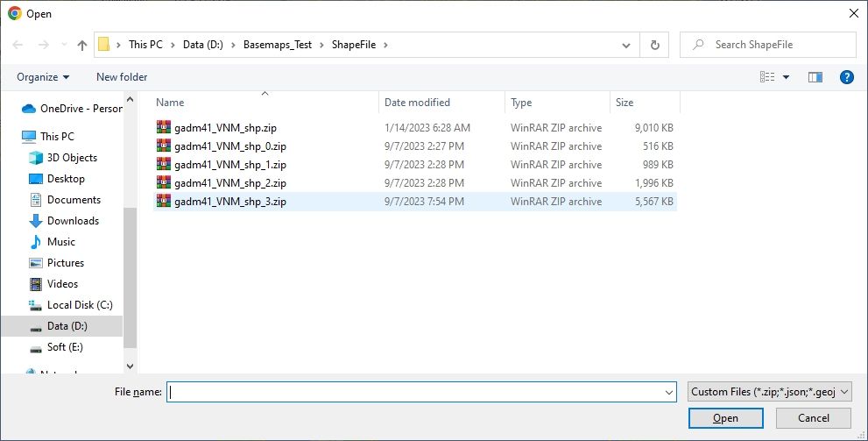This screenshot has width=868, height=441.
Task: Click the change view layout icon
Action: coord(768,77)
